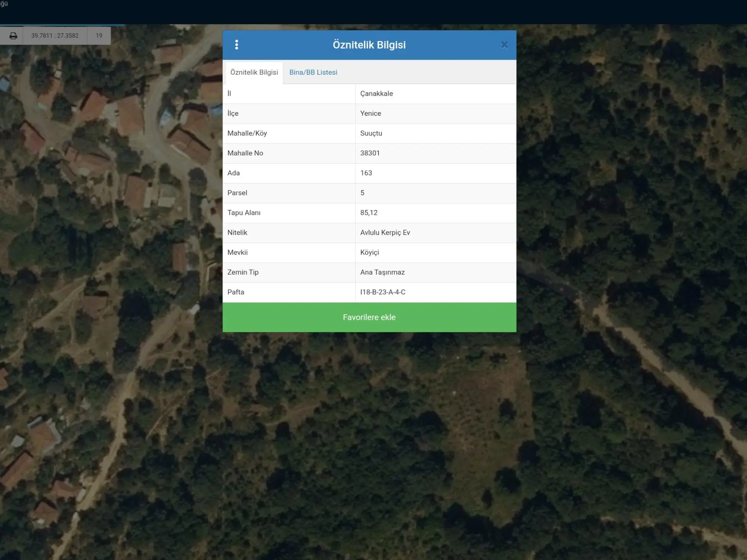Image resolution: width=747 pixels, height=560 pixels.
Task: Click the İlçe row label
Action: (x=233, y=113)
